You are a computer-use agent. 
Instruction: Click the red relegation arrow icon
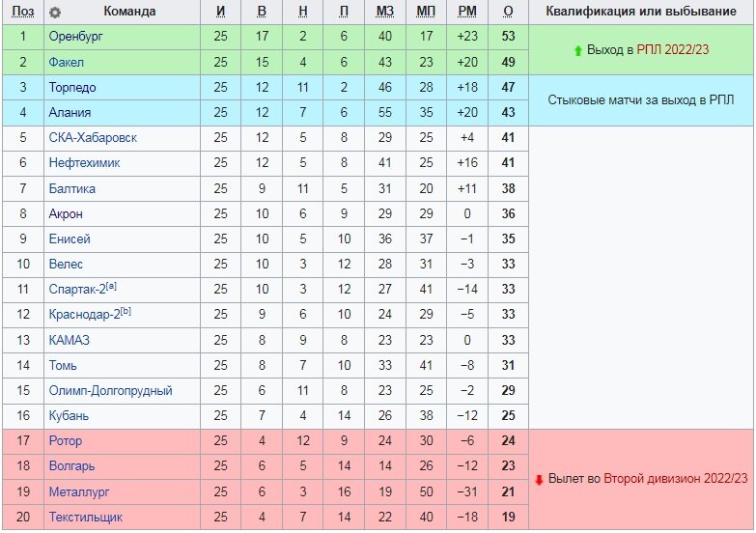539,480
